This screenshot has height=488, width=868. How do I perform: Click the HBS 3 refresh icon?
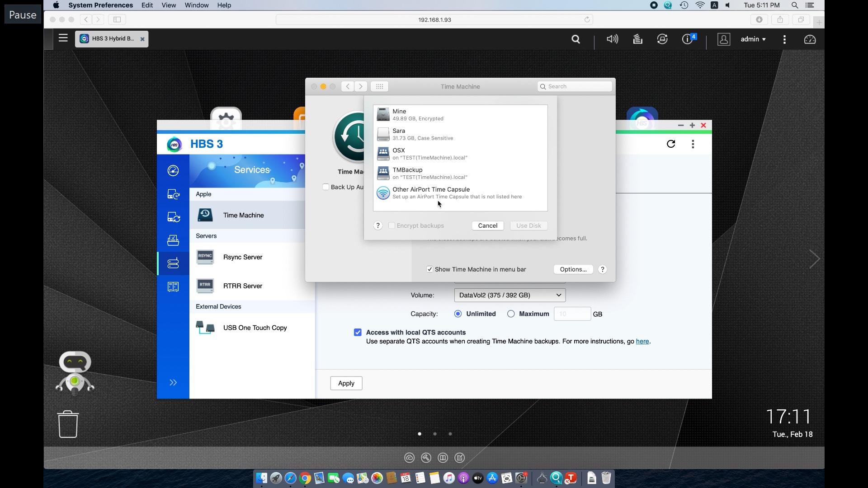tap(671, 144)
